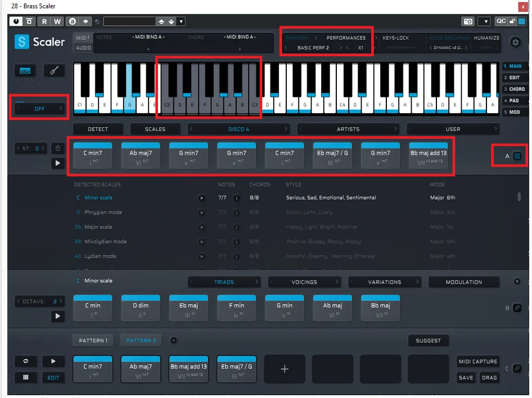Open the Disco 4 songs dropdown
Image resolution: width=532 pixels, height=398 pixels.
point(238,129)
